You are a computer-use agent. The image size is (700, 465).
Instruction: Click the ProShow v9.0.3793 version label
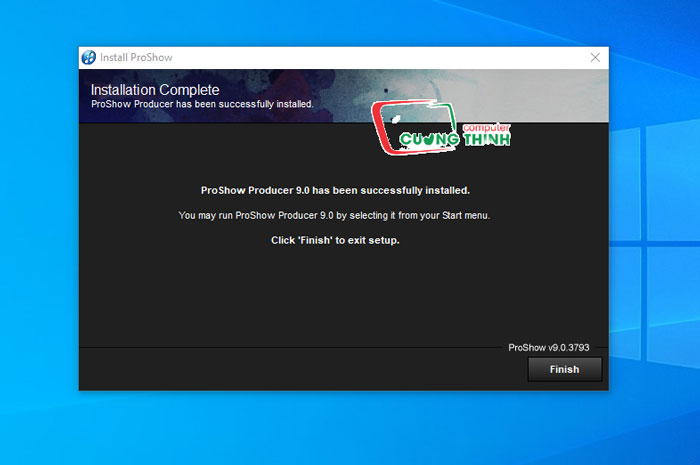point(549,348)
